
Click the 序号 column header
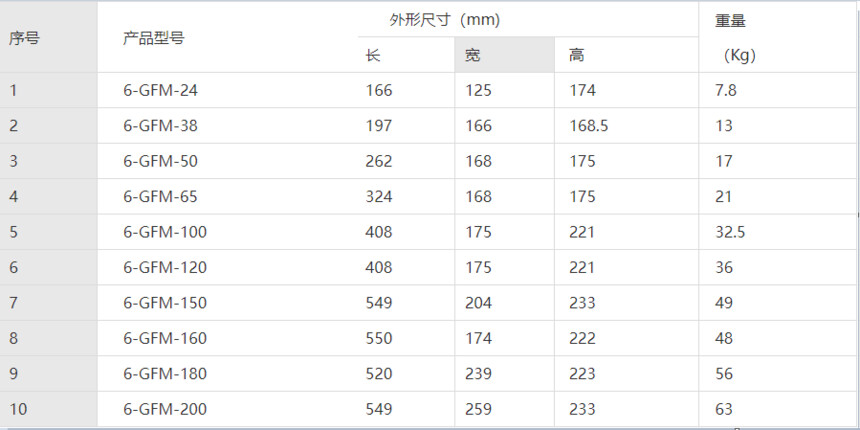tap(24, 39)
